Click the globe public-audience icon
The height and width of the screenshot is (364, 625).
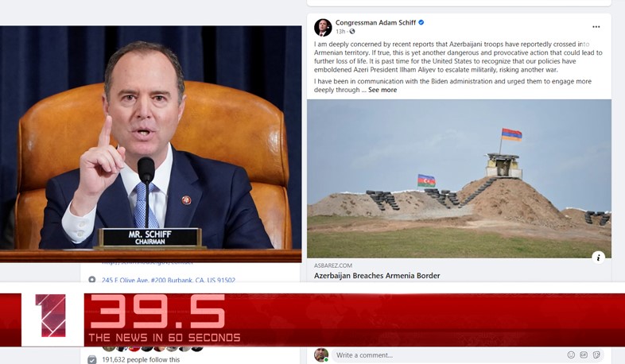tap(352, 32)
